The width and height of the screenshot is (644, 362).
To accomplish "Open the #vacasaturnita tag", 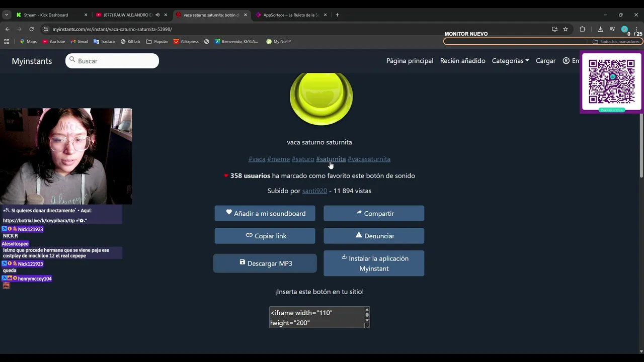I will [x=369, y=159].
